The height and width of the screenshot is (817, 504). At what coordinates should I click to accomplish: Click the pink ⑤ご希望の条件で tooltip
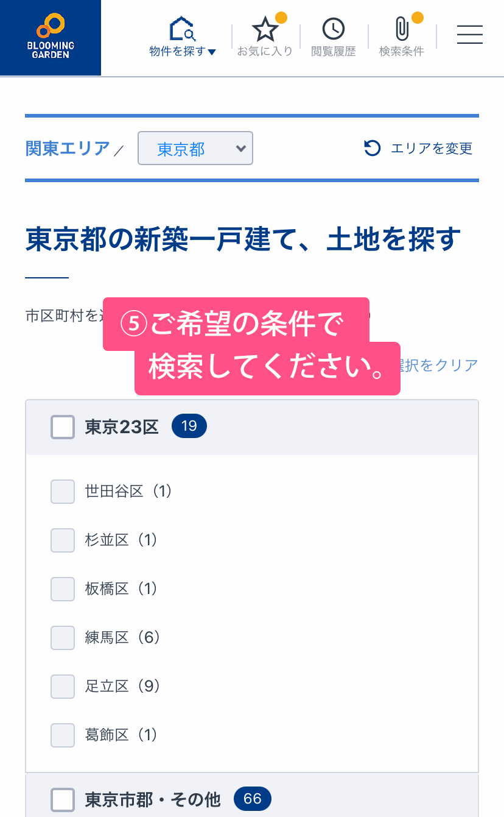[x=236, y=325]
